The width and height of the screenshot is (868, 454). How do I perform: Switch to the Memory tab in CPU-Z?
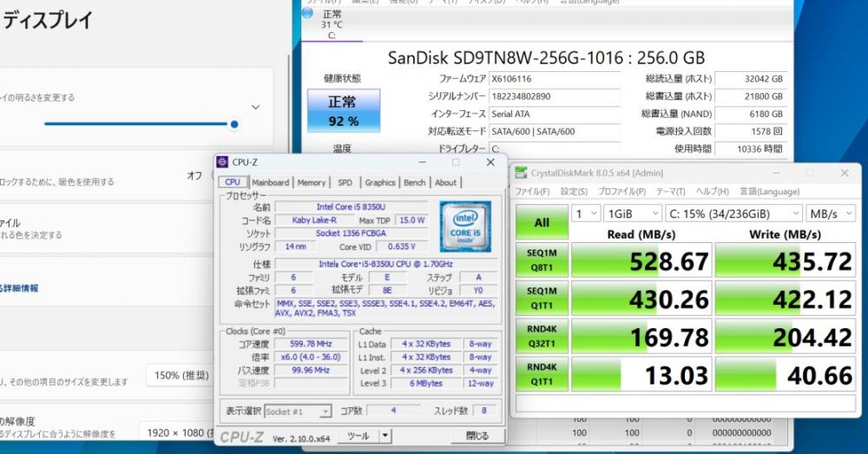click(x=311, y=182)
